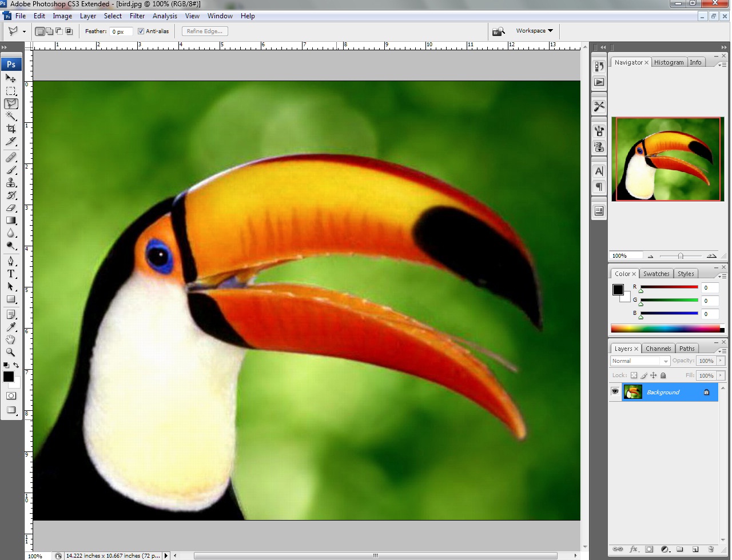732x560 pixels.
Task: Click the trash icon in Layers panel
Action: (711, 550)
